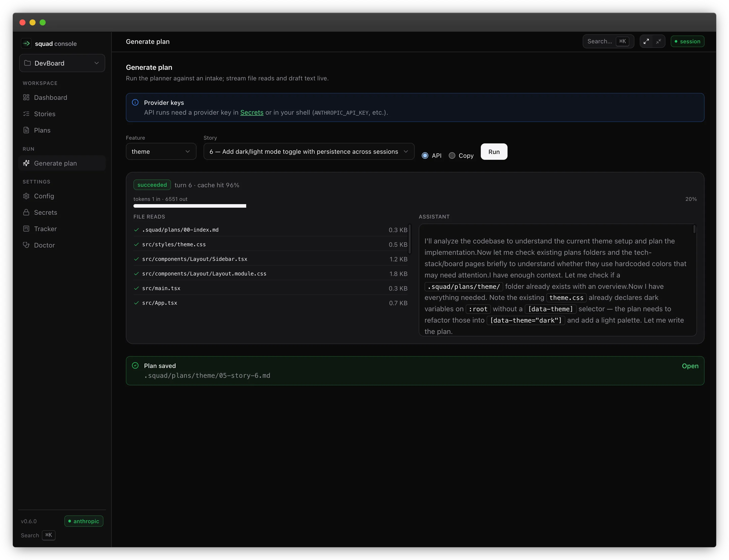The height and width of the screenshot is (560, 729).
Task: Click the Generate plan sparkle icon
Action: click(26, 163)
